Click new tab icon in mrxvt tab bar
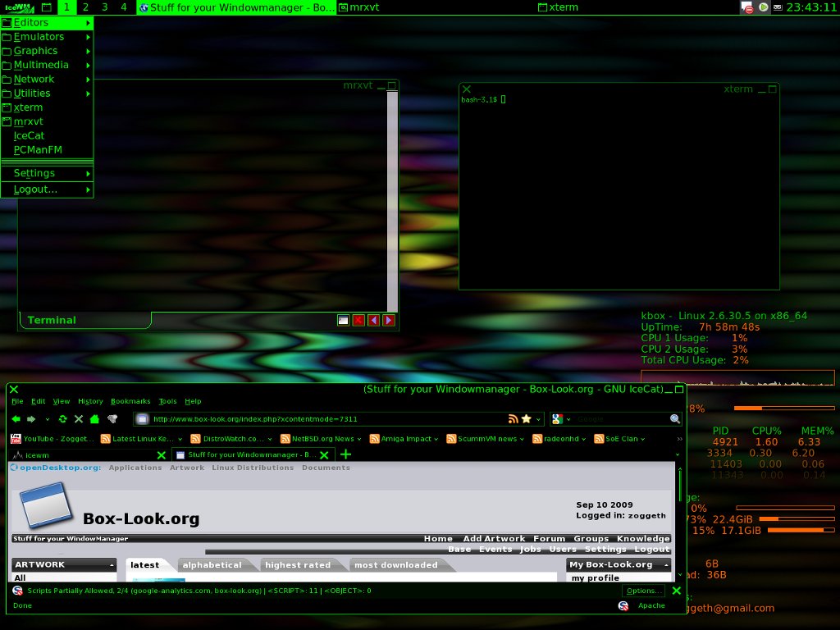Image resolution: width=840 pixels, height=630 pixels. [x=344, y=321]
